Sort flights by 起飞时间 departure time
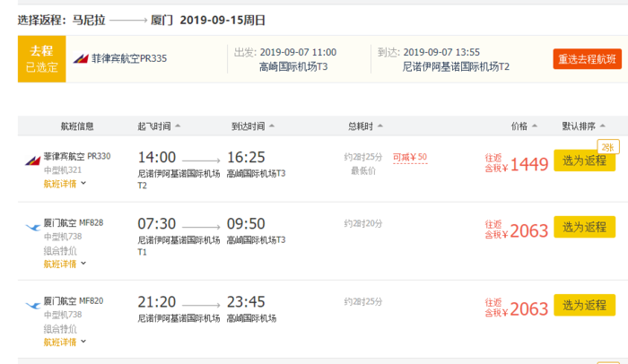This screenshot has width=628, height=364. (x=159, y=126)
